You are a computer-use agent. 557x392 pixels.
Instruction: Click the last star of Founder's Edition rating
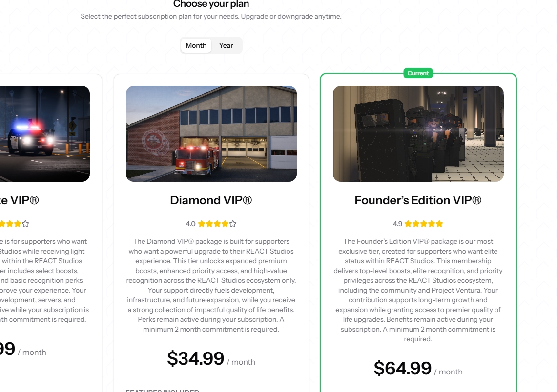pos(439,224)
